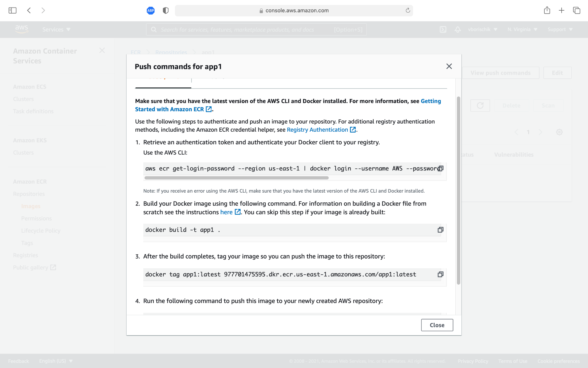This screenshot has width=588, height=368.
Task: Open the English (US) language dropdown
Action: [x=56, y=361]
